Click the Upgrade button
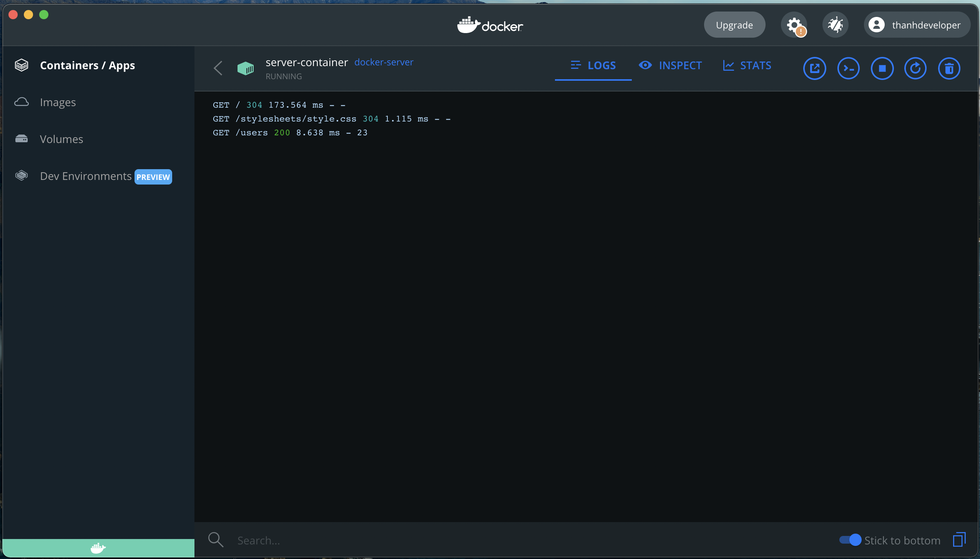This screenshot has width=980, height=559. coord(734,25)
